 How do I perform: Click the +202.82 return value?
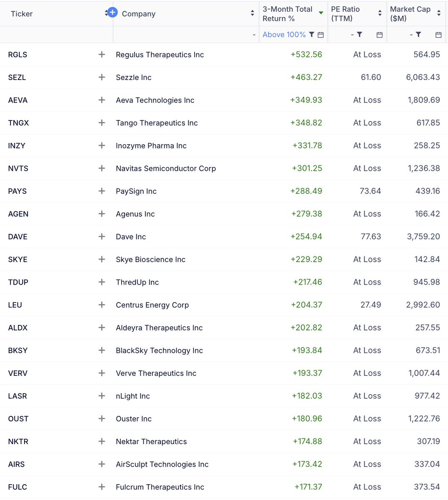[x=306, y=327]
